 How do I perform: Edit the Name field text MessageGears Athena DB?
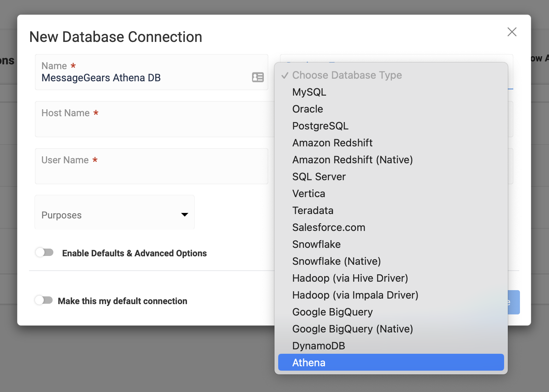pyautogui.click(x=101, y=78)
